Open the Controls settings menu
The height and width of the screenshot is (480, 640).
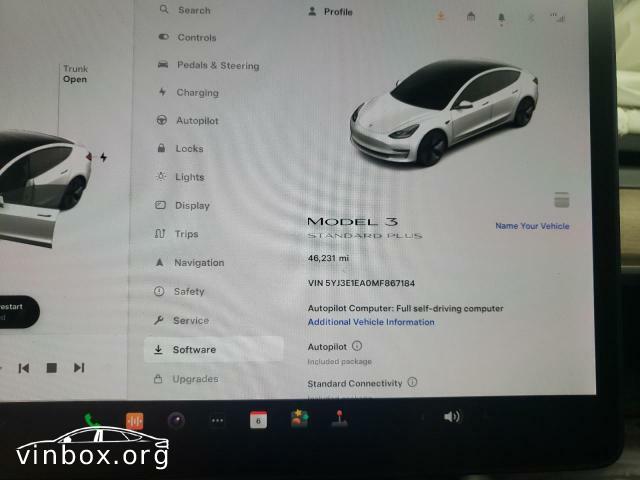click(x=188, y=37)
